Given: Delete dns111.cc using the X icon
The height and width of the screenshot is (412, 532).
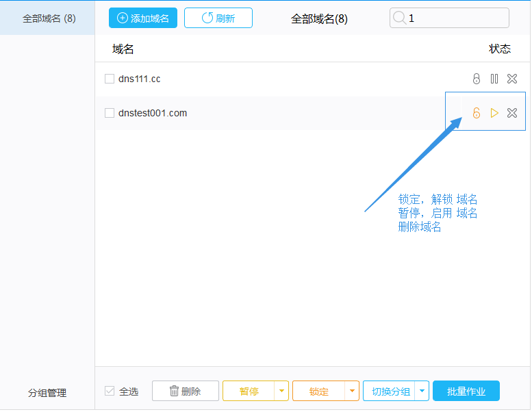Looking at the screenshot, I should [x=512, y=79].
